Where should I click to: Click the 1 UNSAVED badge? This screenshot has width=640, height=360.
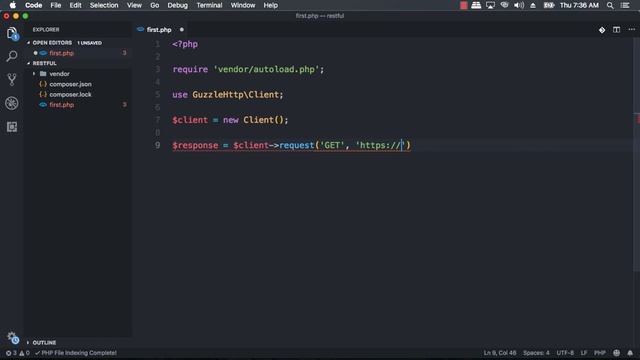(x=89, y=43)
